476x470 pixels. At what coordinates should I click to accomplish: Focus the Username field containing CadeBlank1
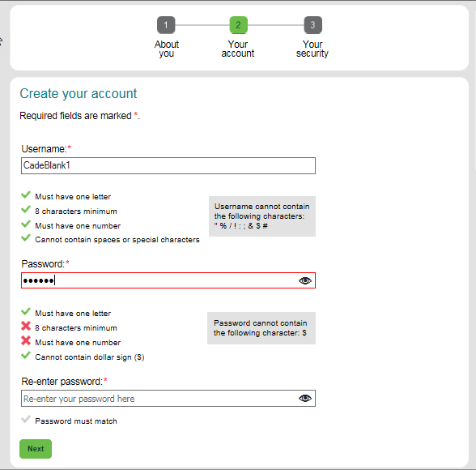pos(168,165)
